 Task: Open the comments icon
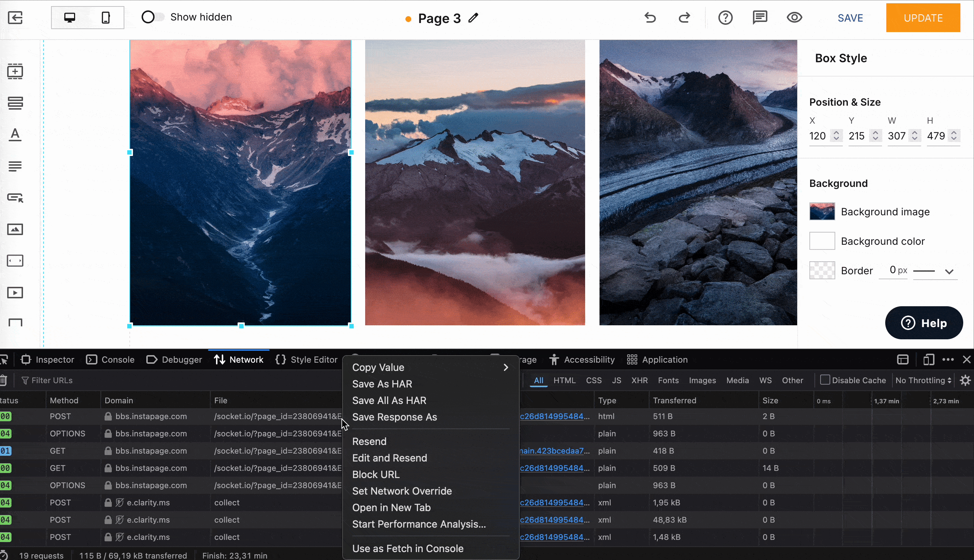coord(760,18)
